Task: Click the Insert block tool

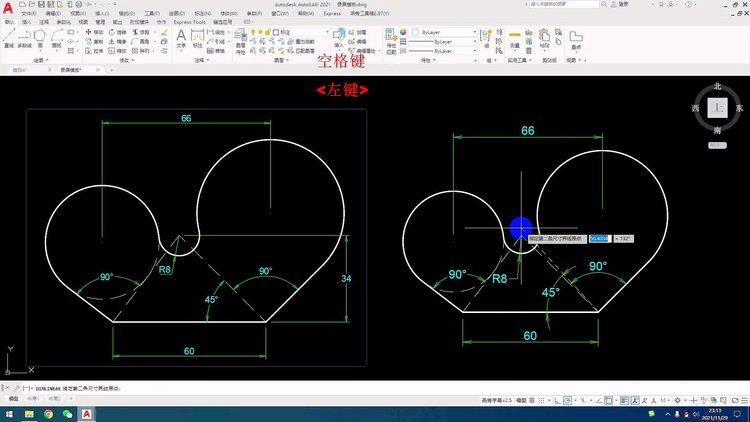Action: pyautogui.click(x=339, y=38)
